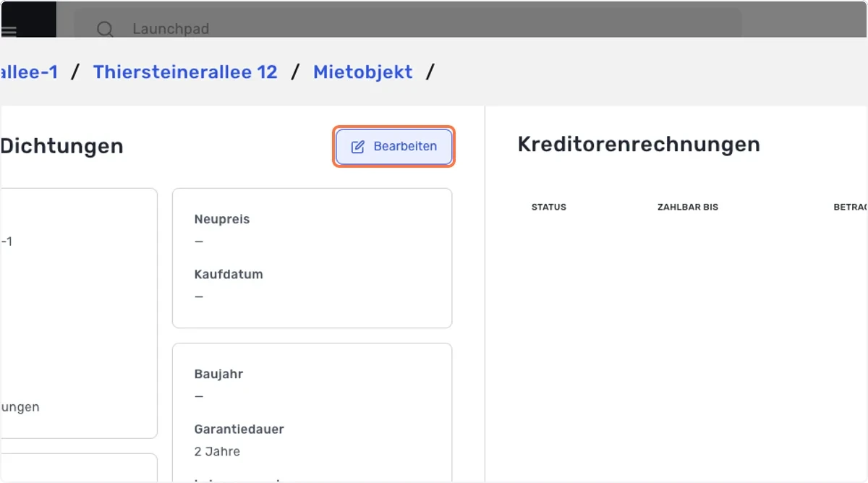Screen dimensions: 868x483
Task: Open Mietobjekt breadcrumb link
Action: point(363,72)
